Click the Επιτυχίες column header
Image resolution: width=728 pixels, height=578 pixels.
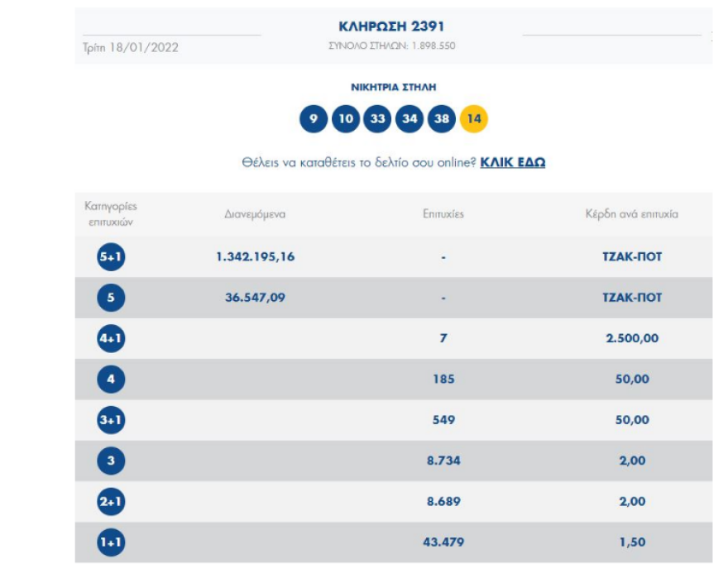(x=443, y=214)
